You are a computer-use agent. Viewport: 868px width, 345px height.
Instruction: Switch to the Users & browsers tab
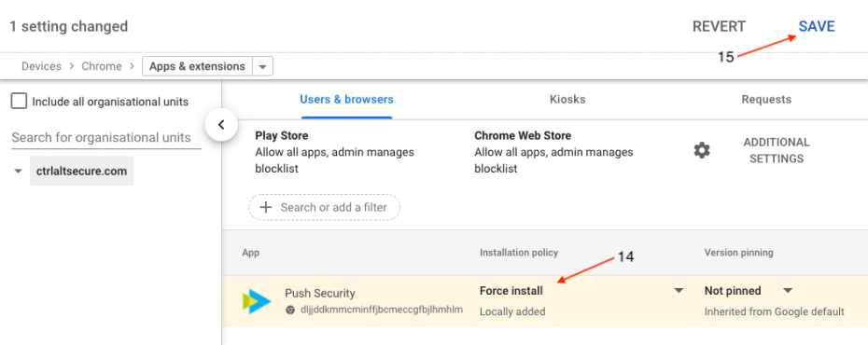tap(346, 100)
